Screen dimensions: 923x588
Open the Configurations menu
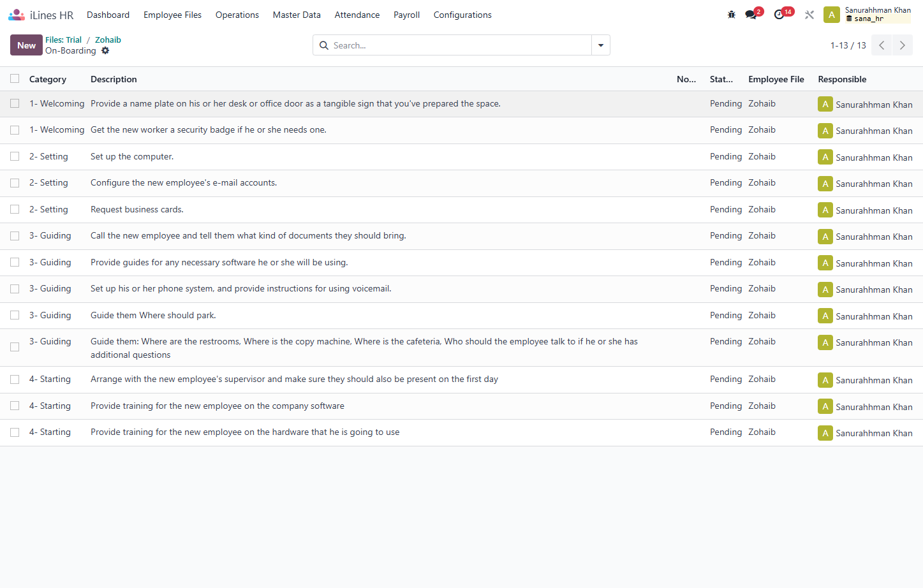(462, 15)
